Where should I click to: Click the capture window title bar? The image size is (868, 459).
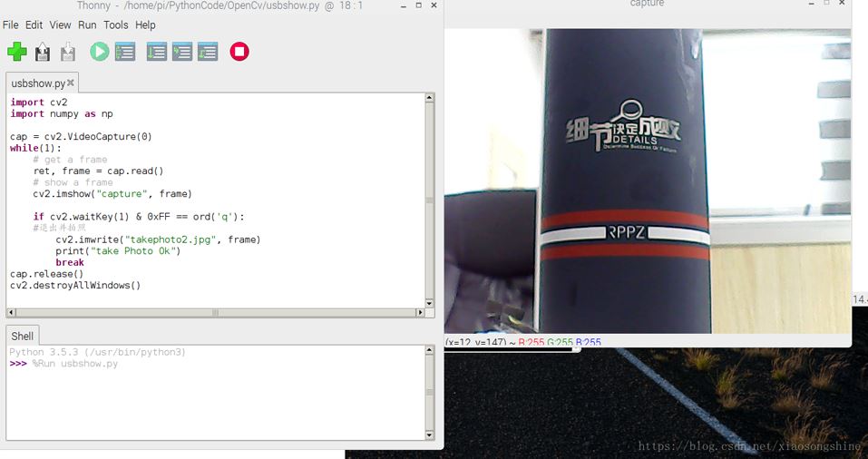647,5
